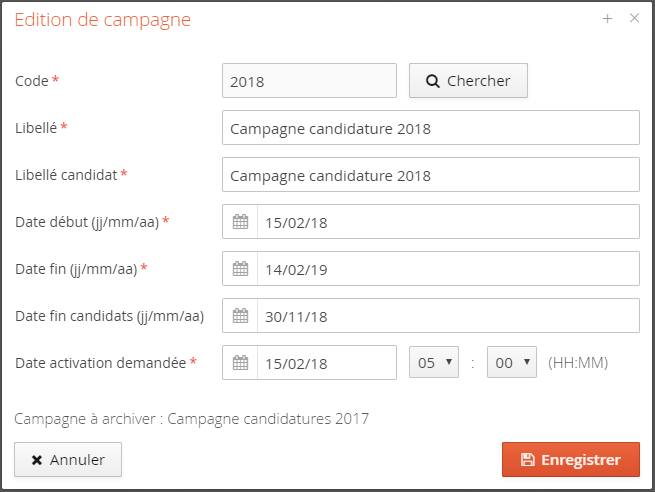Cancel editing with the Annuler button
This screenshot has height=492, width=655.
coord(68,460)
